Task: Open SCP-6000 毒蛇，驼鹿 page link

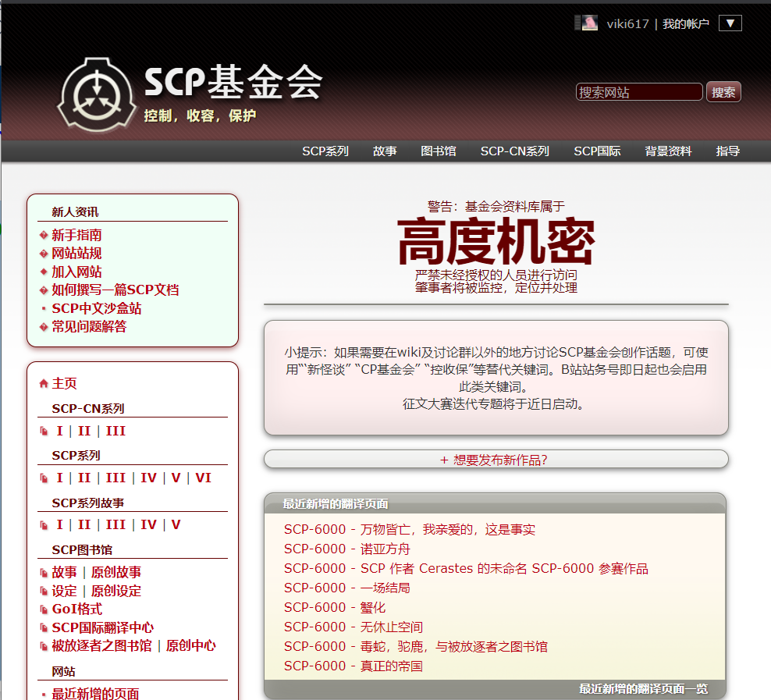Action: (x=416, y=646)
